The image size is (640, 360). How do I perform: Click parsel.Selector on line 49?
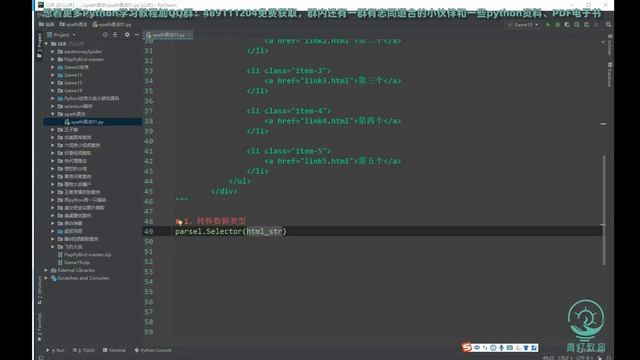(209, 231)
